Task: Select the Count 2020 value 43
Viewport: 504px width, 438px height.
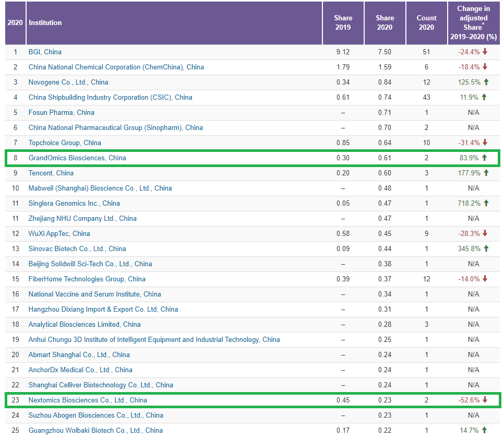Action: pos(427,97)
